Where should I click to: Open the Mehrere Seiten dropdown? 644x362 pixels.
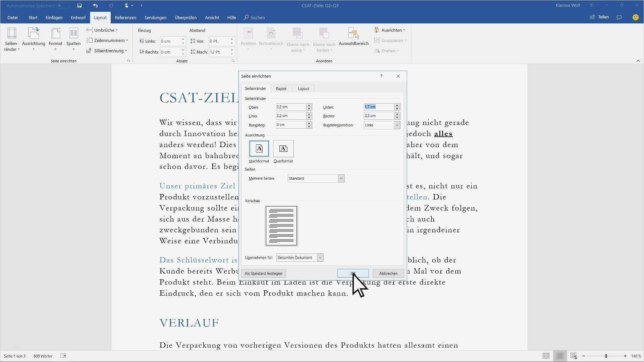click(341, 178)
